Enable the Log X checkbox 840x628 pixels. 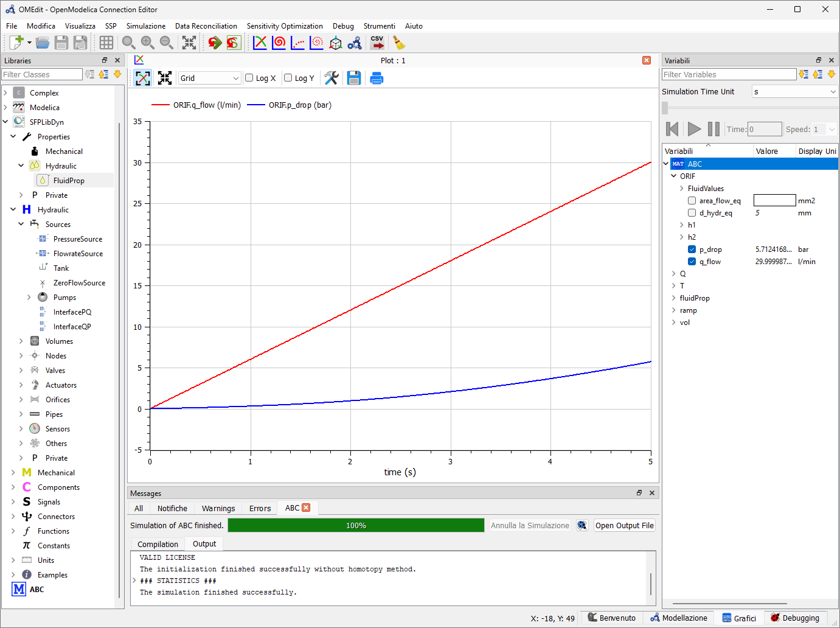(249, 78)
